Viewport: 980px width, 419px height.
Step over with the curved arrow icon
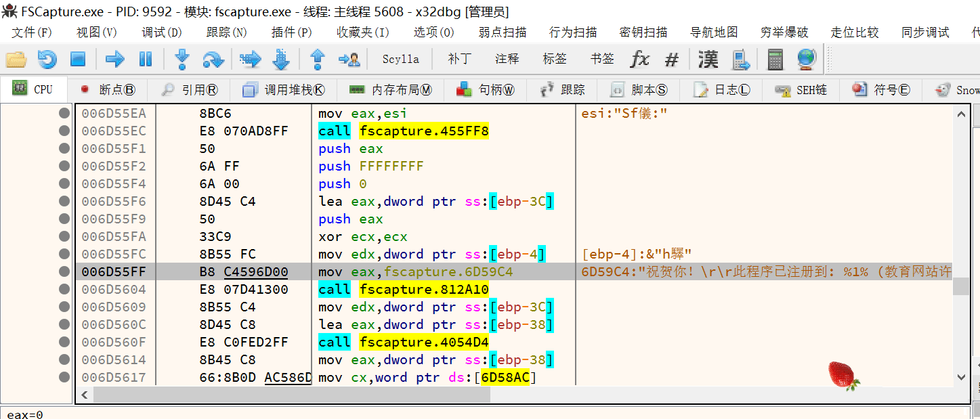[x=213, y=60]
